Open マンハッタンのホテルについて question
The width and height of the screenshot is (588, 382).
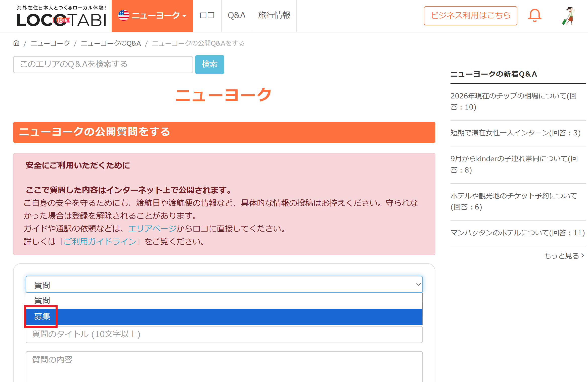click(518, 233)
